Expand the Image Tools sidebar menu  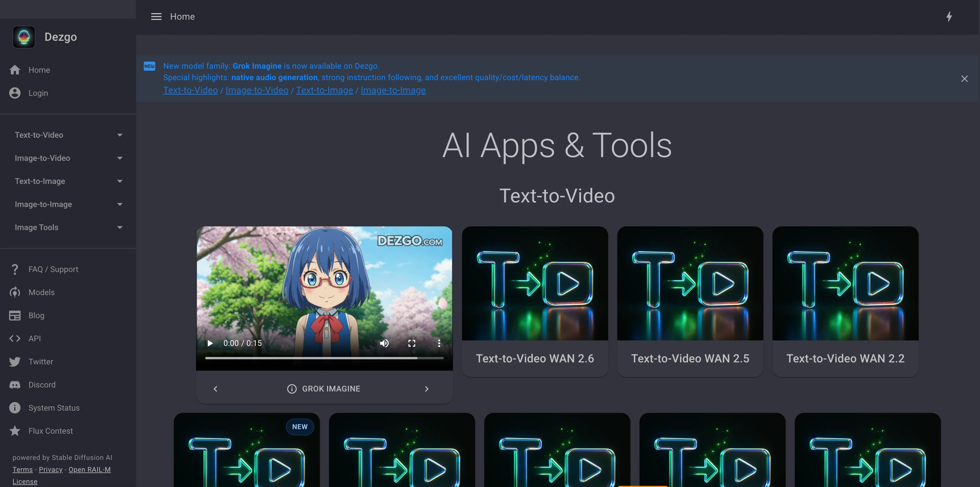(68, 227)
